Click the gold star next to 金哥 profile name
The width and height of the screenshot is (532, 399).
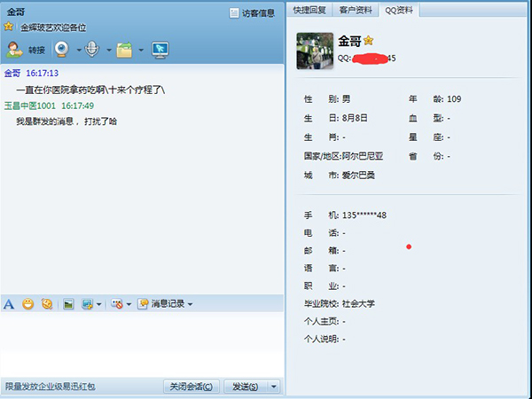pyautogui.click(x=369, y=41)
